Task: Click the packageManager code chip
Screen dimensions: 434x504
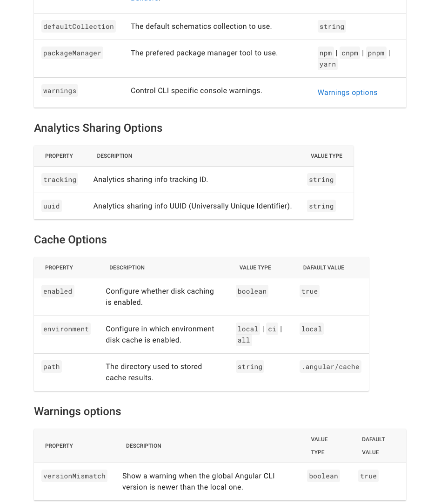Action: pos(72,53)
